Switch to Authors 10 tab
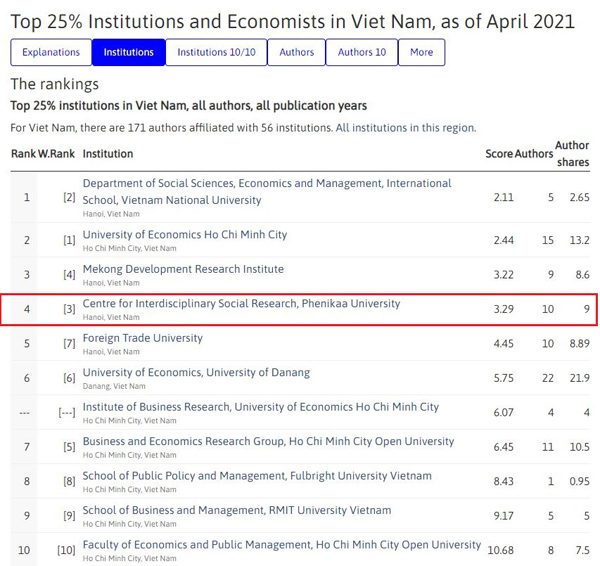 coord(362,52)
